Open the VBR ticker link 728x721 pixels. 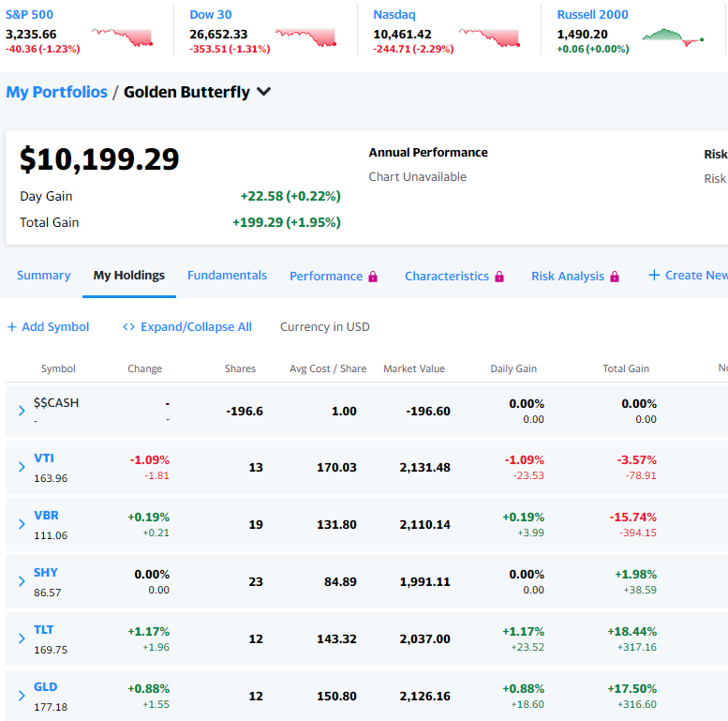click(x=46, y=515)
